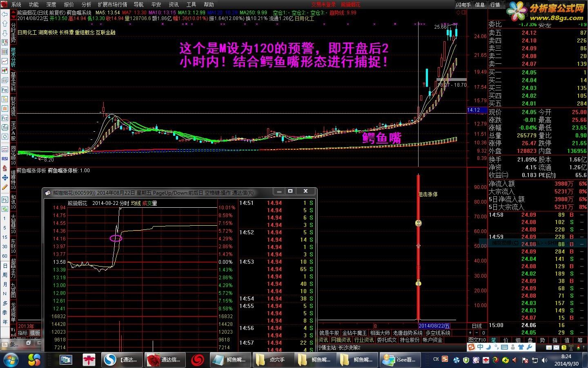Click the 2013年 label at chart bottom
The image size is (588, 368).
(x=26, y=326)
